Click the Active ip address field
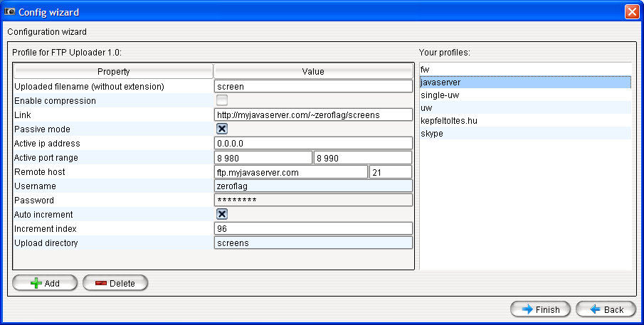 point(313,143)
